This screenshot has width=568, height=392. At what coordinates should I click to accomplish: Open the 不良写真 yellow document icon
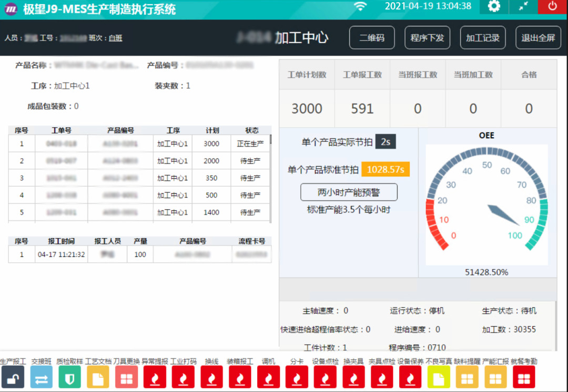[439, 377]
